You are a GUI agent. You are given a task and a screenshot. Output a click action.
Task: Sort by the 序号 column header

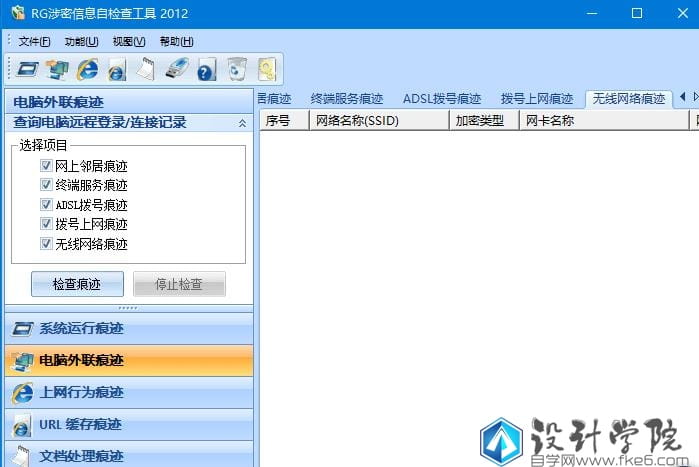click(x=284, y=121)
